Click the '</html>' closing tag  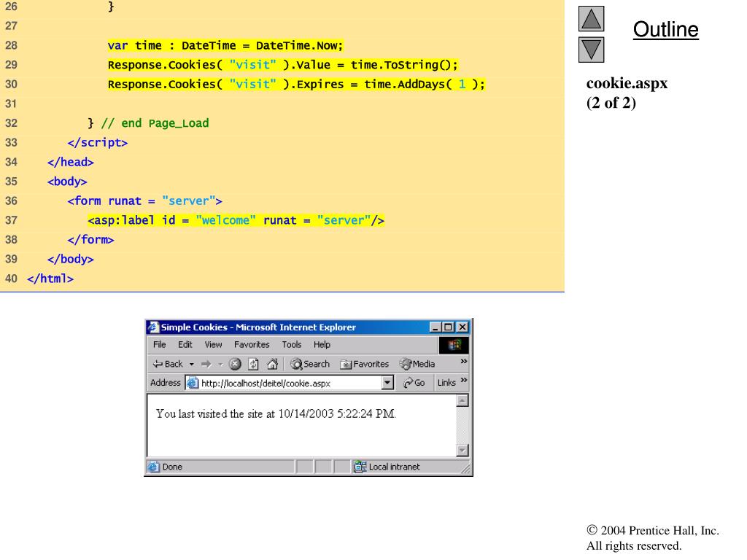tap(50, 279)
